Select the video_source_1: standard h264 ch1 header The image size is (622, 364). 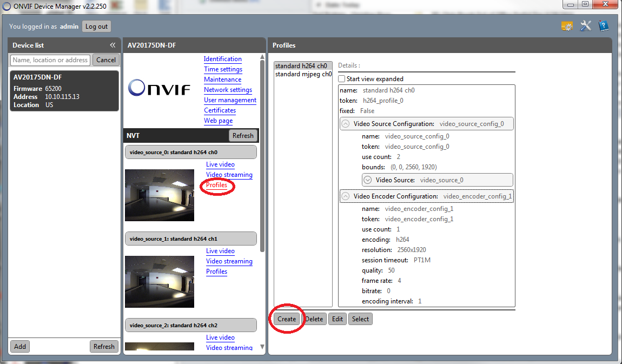(x=191, y=239)
